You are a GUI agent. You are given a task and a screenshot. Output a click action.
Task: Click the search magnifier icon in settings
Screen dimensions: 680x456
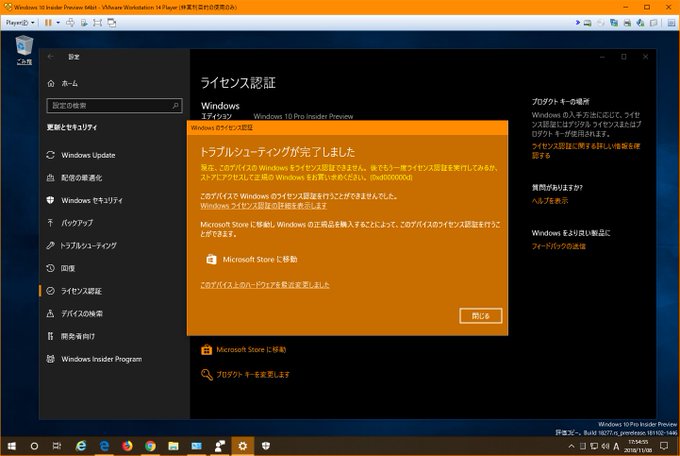pyautogui.click(x=175, y=105)
